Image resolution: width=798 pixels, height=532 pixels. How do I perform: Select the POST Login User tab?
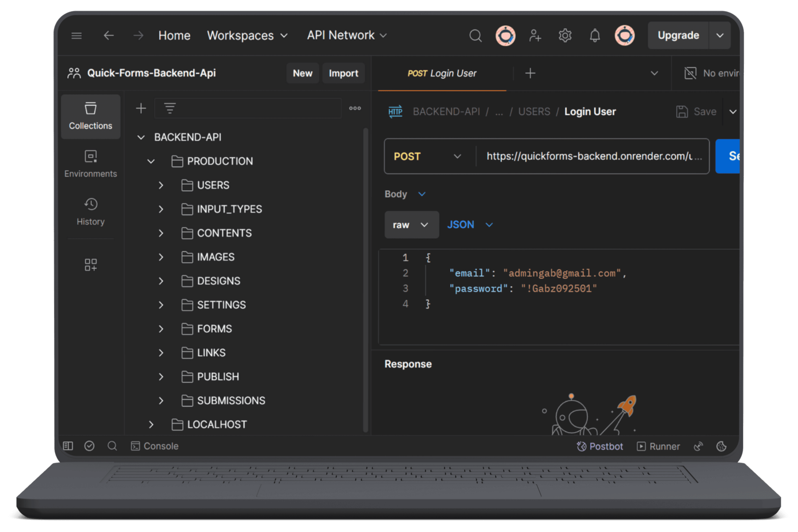442,73
